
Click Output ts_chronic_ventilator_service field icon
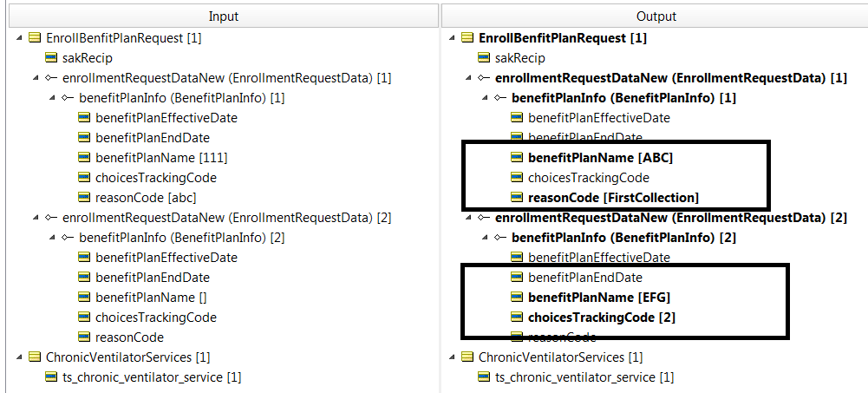coord(484,377)
